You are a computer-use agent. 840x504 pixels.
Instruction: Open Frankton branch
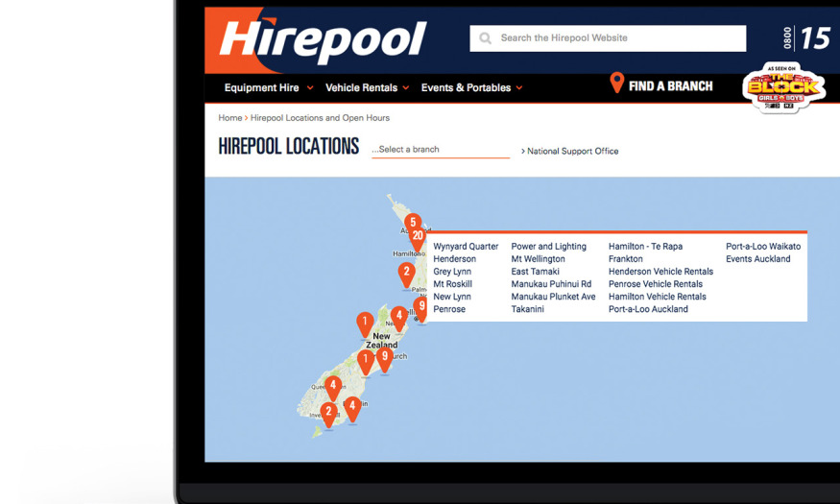click(x=626, y=258)
